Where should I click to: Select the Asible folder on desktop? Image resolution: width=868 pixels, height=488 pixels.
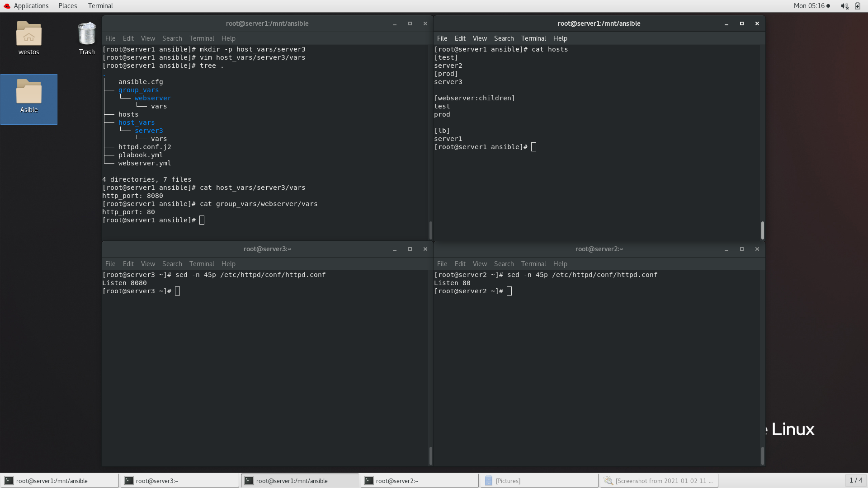point(28,92)
